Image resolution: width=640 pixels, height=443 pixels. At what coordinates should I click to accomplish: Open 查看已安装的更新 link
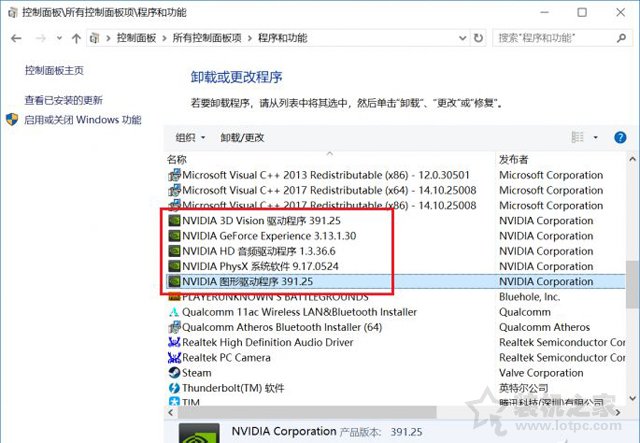click(x=63, y=100)
